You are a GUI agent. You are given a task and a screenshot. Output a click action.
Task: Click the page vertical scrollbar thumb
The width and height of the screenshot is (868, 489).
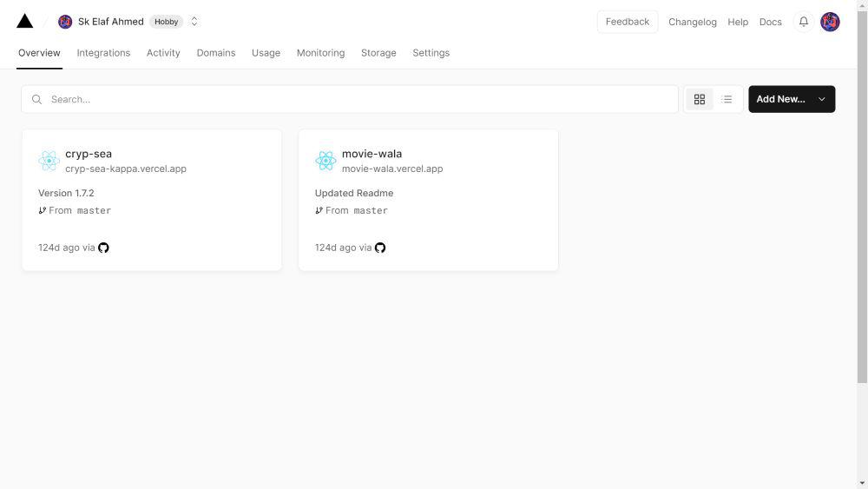pyautogui.click(x=862, y=195)
